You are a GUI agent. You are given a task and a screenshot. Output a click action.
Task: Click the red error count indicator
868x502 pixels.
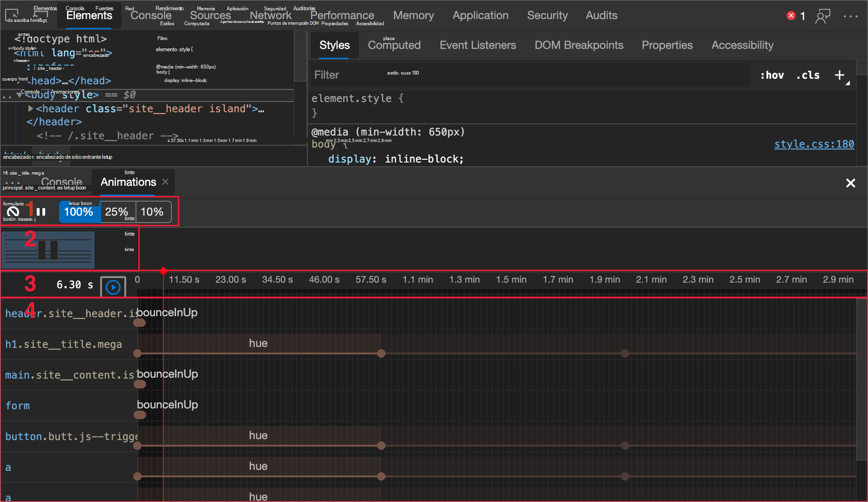click(x=796, y=16)
